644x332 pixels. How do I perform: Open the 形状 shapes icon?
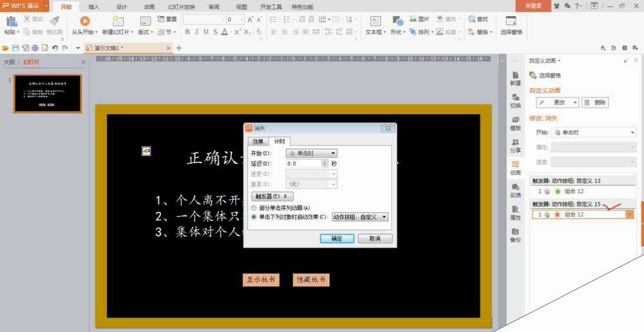(397, 21)
